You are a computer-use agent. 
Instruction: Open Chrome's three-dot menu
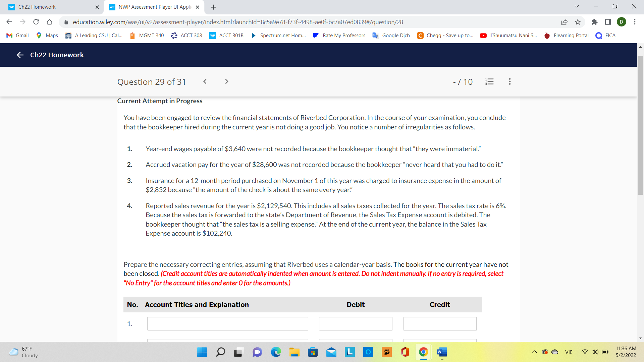(x=635, y=22)
